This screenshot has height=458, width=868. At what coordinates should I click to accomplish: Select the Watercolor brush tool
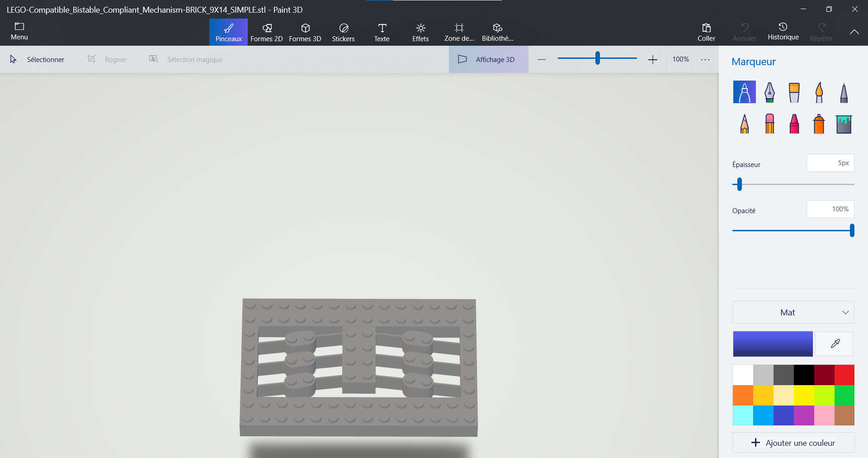point(819,92)
